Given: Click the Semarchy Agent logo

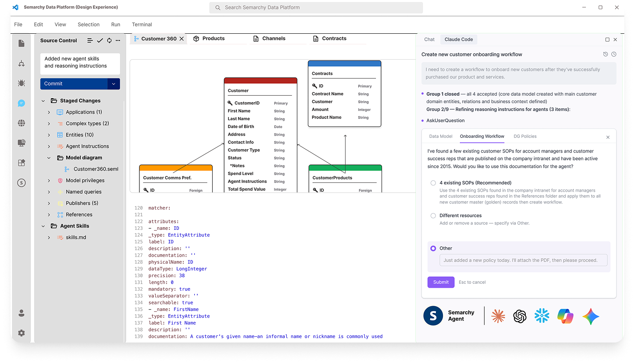Looking at the screenshot, I should pos(433,316).
